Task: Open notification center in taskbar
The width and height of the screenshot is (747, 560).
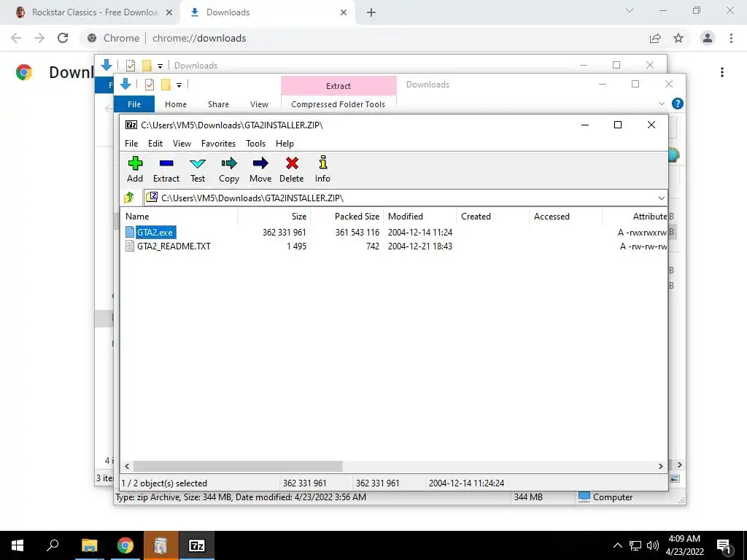Action: pyautogui.click(x=724, y=546)
